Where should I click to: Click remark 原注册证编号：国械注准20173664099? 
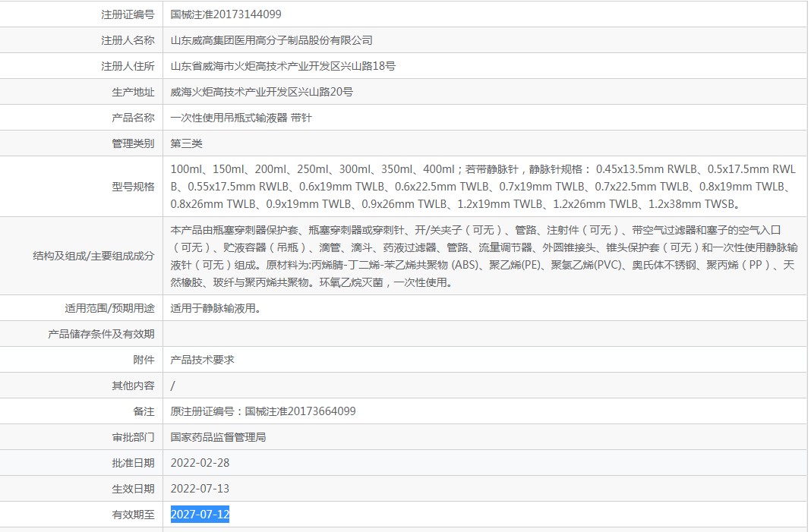(263, 411)
